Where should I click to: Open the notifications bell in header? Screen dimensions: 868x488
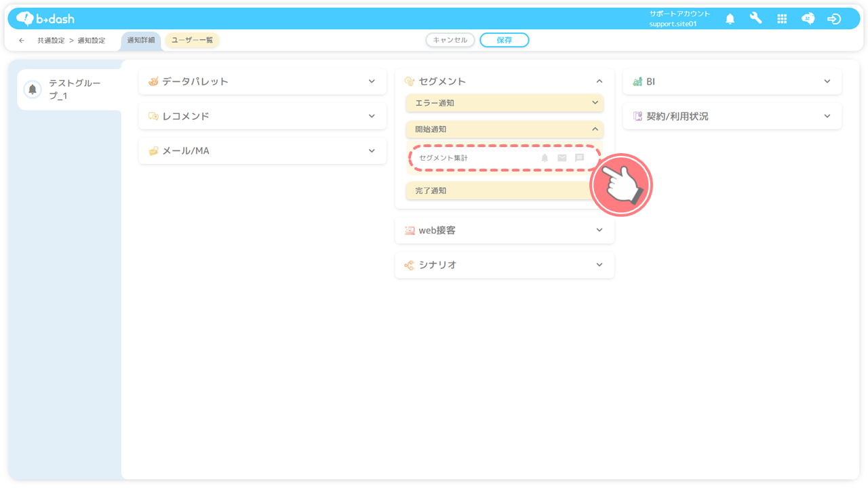[x=730, y=19]
